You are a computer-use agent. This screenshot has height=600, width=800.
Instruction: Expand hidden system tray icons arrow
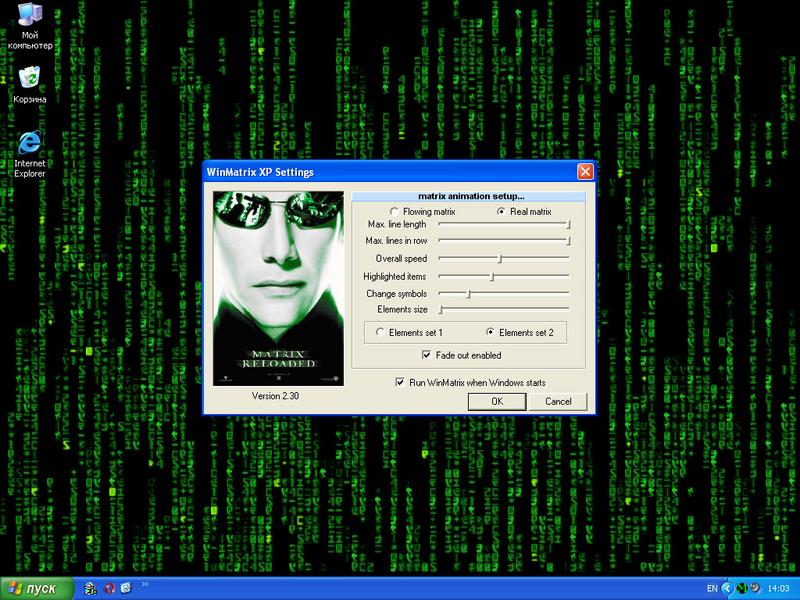726,588
